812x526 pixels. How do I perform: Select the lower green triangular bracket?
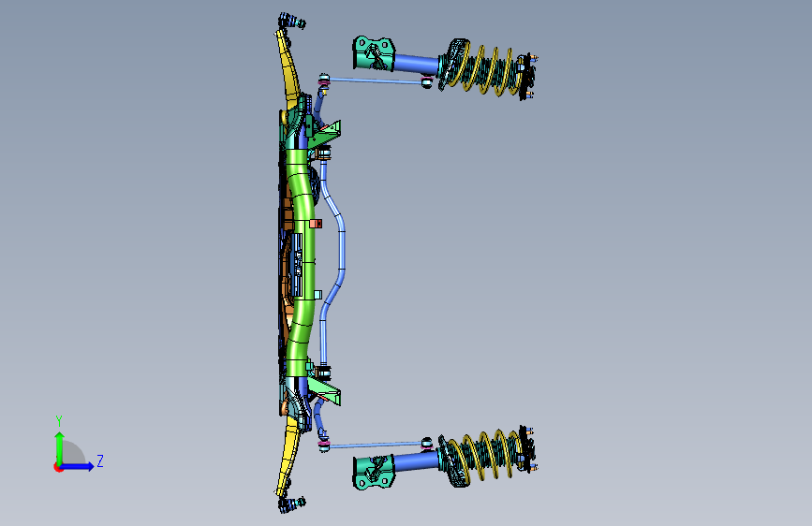326,391
